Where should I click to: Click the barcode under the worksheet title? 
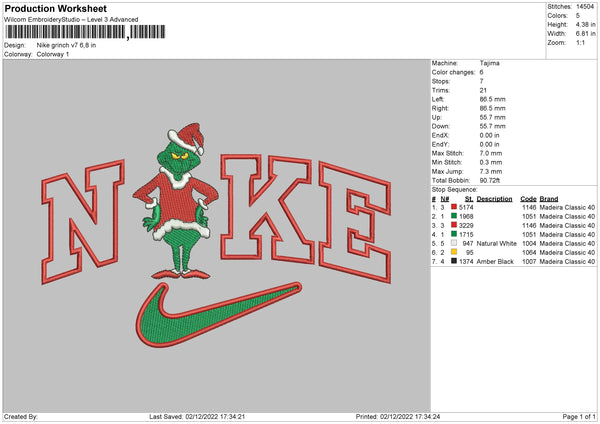click(85, 32)
